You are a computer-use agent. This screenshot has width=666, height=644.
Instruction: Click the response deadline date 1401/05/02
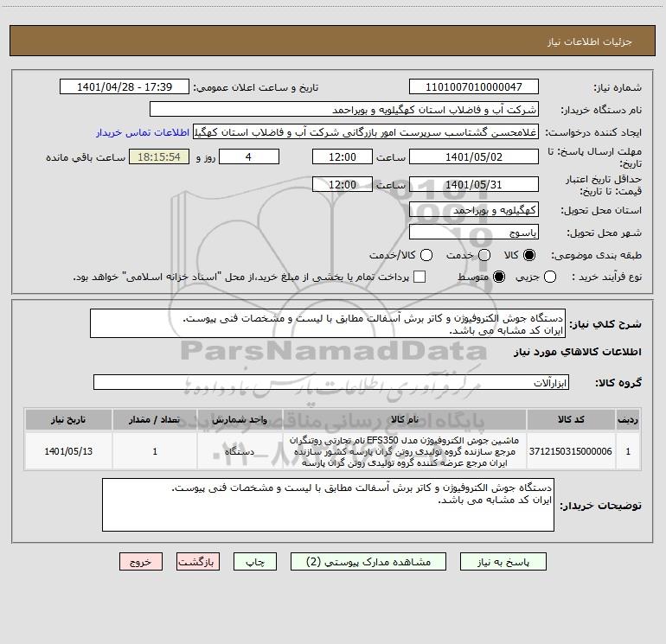click(474, 156)
